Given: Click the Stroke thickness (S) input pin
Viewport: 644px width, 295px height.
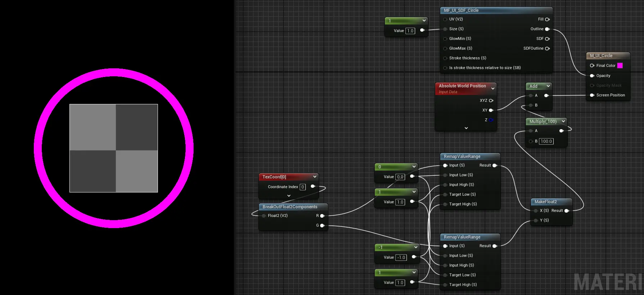Looking at the screenshot, I should tap(445, 58).
